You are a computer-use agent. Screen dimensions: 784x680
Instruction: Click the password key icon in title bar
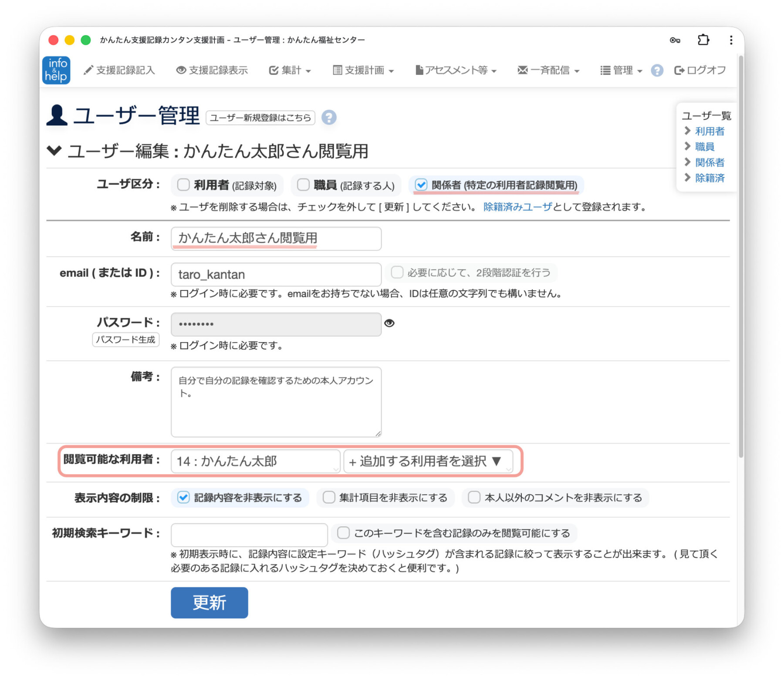675,40
